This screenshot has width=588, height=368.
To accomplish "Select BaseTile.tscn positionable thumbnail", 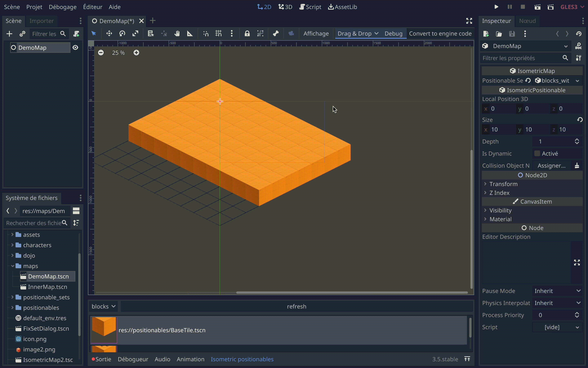I will pyautogui.click(x=104, y=330).
